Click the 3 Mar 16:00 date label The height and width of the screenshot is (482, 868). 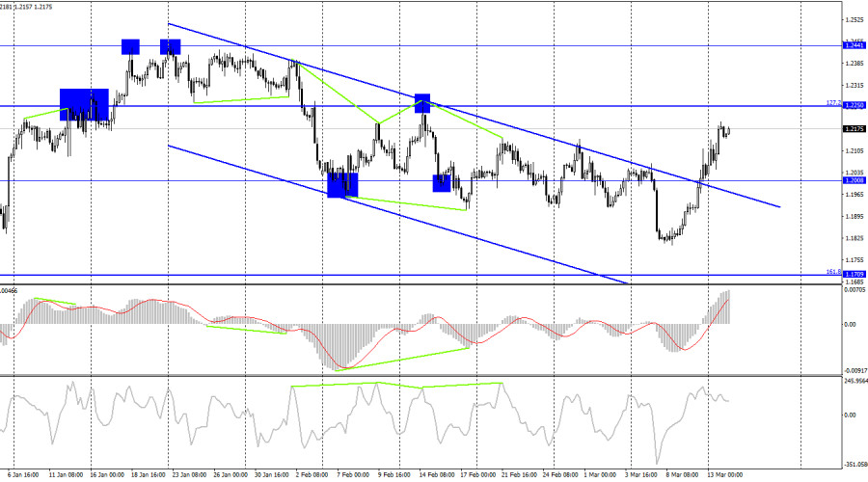pos(641,475)
